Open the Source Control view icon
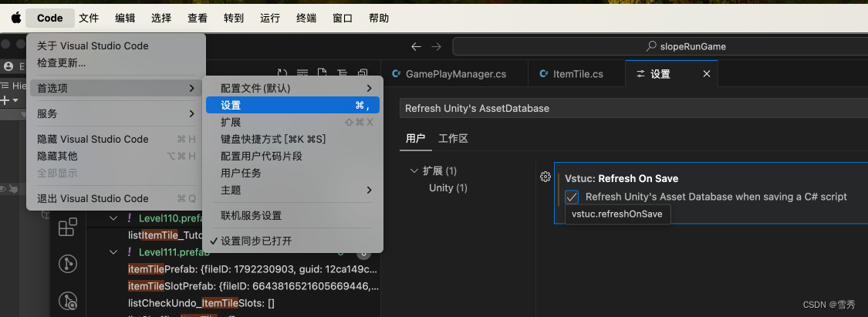The width and height of the screenshot is (868, 317). (68, 263)
